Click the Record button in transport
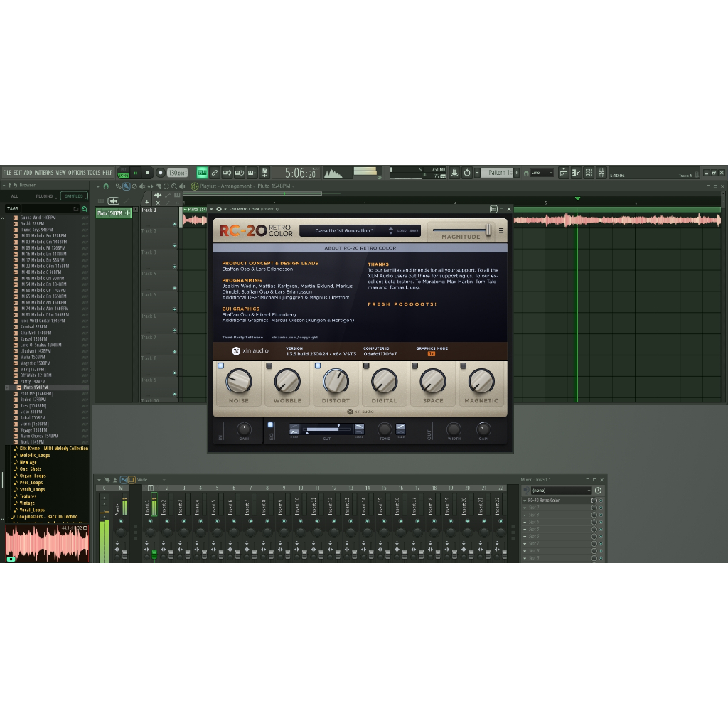This screenshot has height=728, width=728. click(160, 173)
